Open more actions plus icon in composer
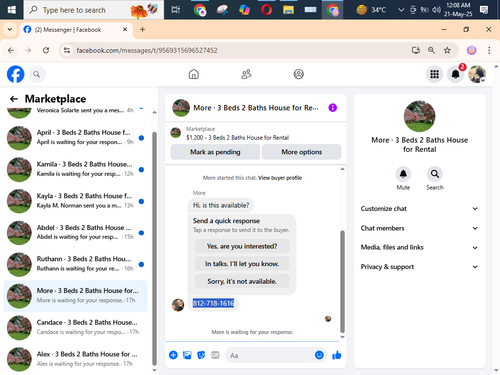 (x=173, y=355)
